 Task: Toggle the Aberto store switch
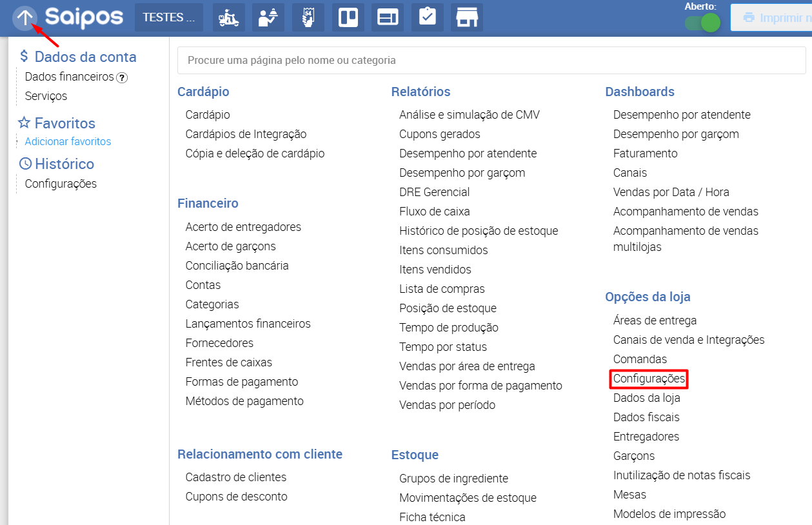pos(702,23)
